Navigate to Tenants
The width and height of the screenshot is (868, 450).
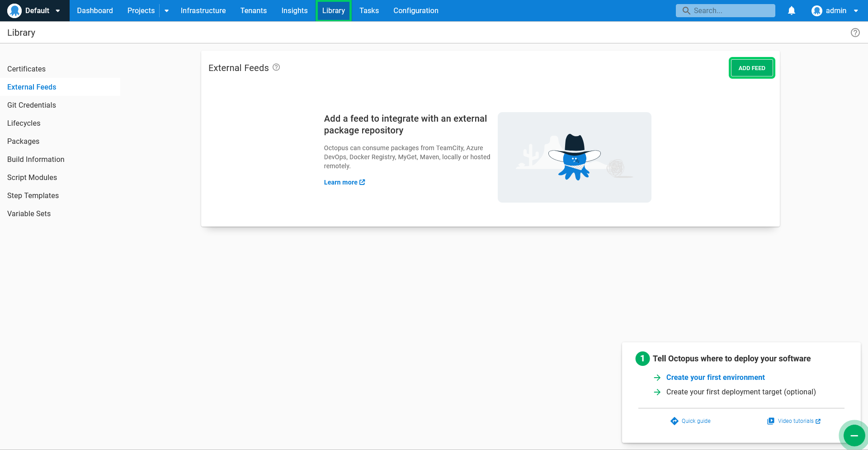tap(254, 10)
